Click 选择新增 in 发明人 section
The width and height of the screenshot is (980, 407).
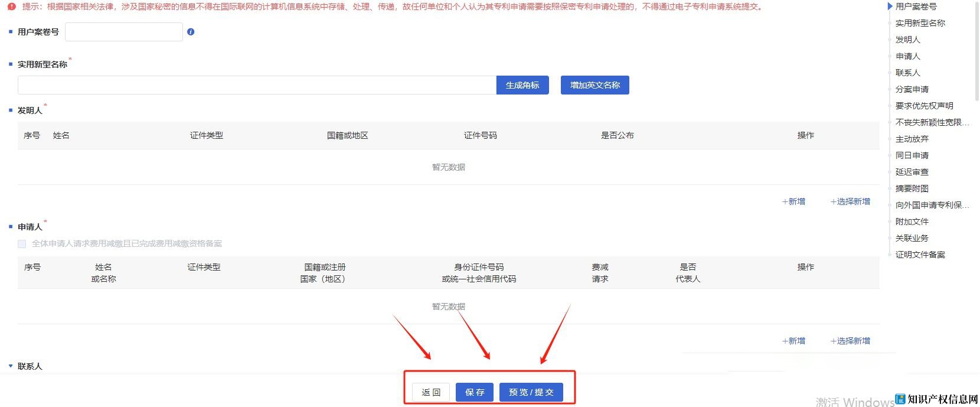850,201
